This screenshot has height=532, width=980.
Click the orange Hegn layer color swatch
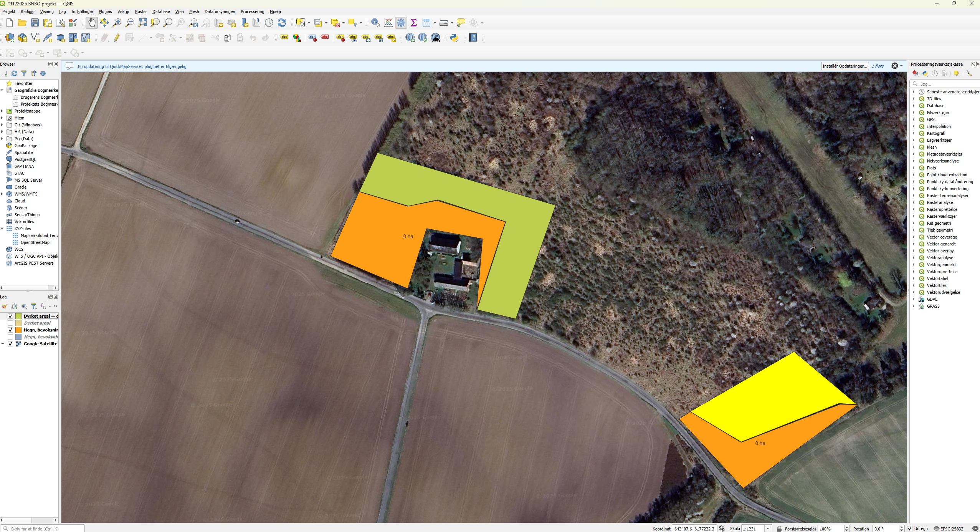point(18,330)
